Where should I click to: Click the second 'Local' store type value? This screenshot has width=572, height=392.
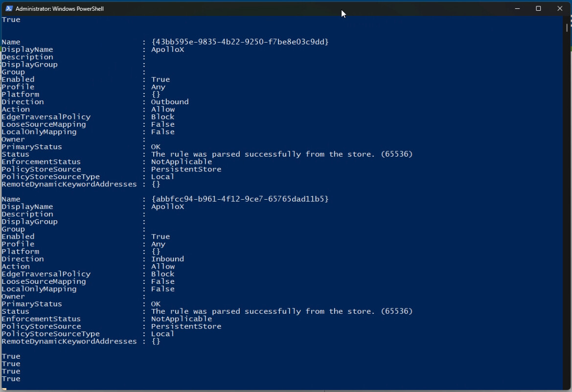click(x=163, y=334)
